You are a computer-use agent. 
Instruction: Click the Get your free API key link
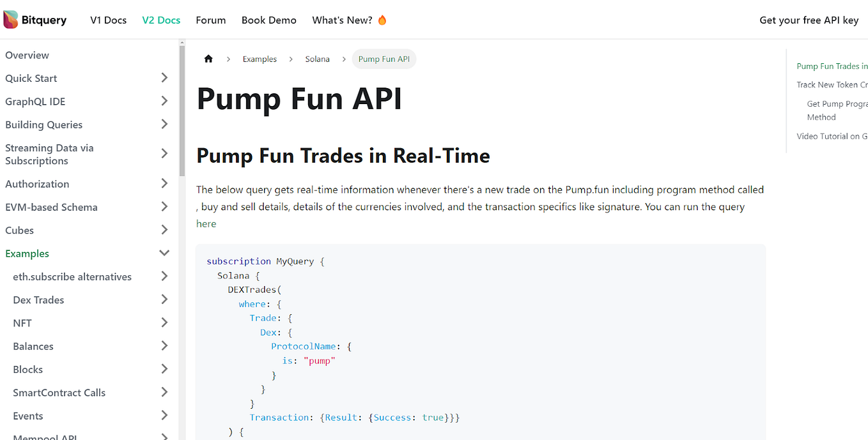pyautogui.click(x=809, y=20)
